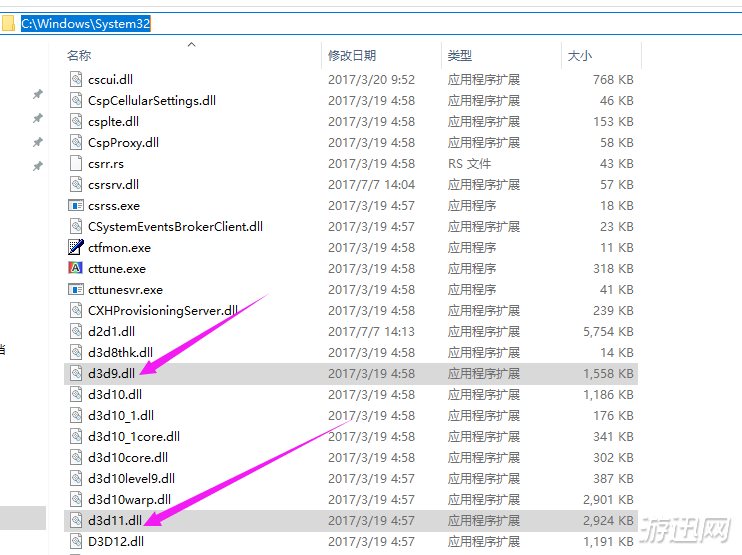742x555 pixels.
Task: Click the cscui.dll file icon
Action: pos(76,79)
